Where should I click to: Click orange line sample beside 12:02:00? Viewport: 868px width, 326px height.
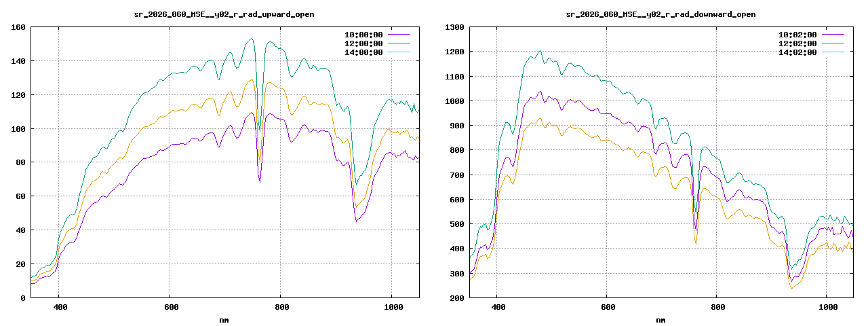[x=833, y=43]
